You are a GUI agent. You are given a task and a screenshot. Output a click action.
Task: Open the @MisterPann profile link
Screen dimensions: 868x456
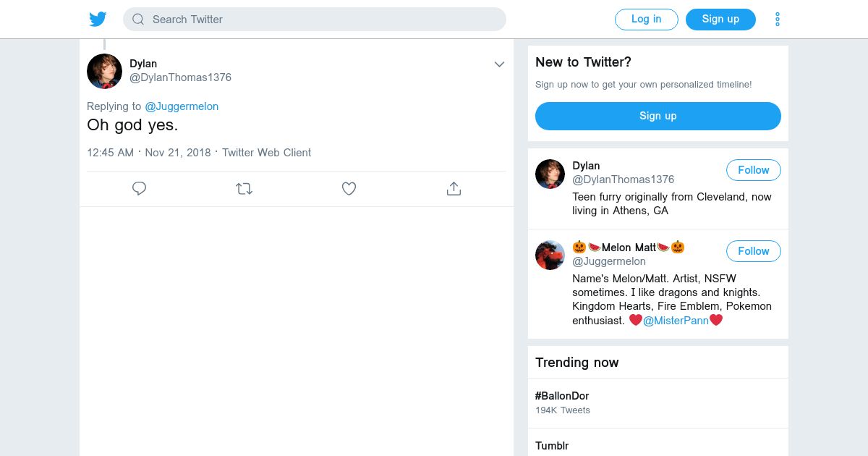tap(676, 320)
